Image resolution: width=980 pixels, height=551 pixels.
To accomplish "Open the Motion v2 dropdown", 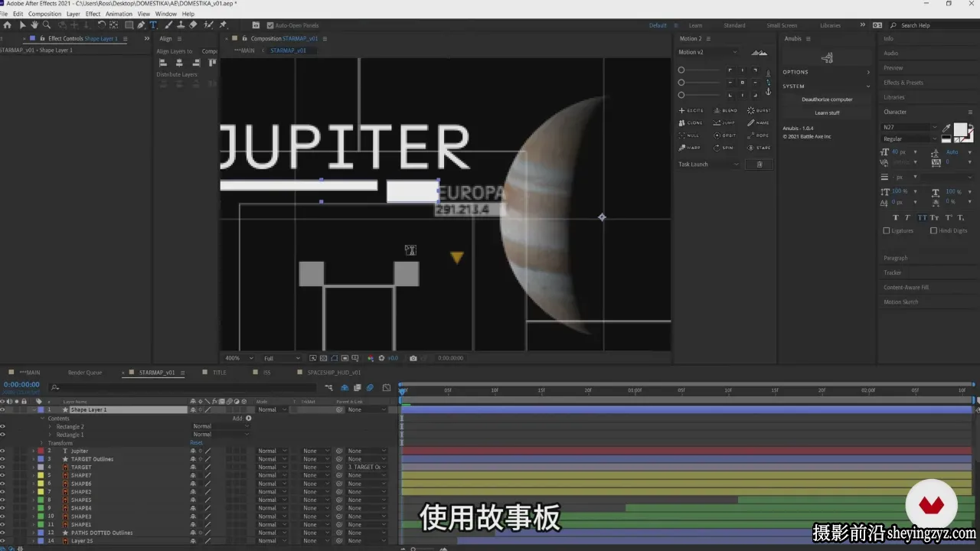I will [708, 52].
